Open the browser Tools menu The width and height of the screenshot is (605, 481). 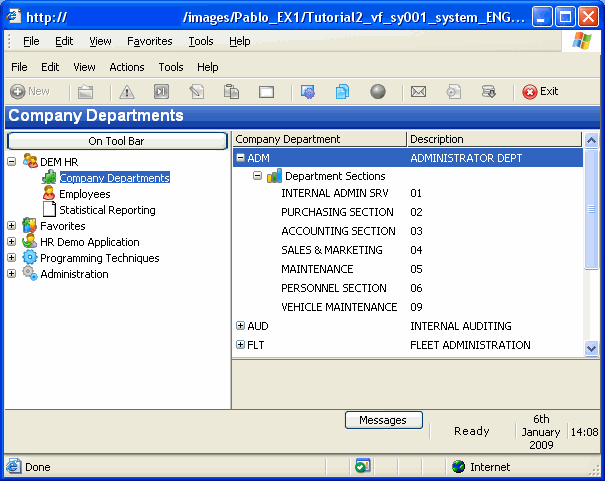click(201, 41)
